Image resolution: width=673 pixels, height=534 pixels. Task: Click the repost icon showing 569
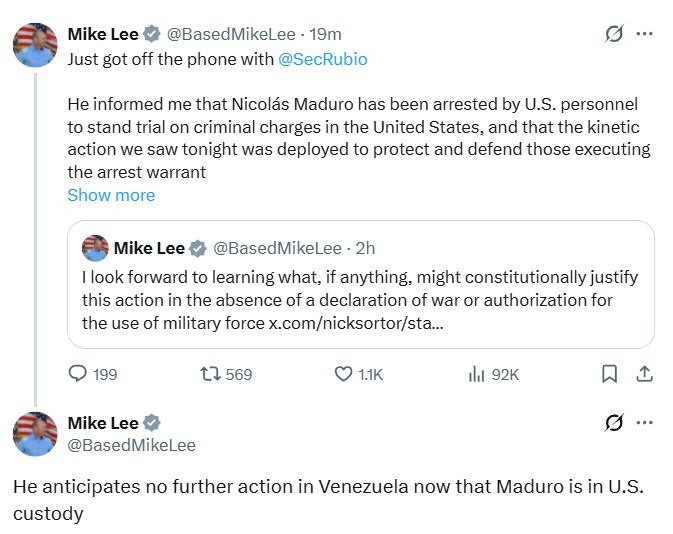210,374
